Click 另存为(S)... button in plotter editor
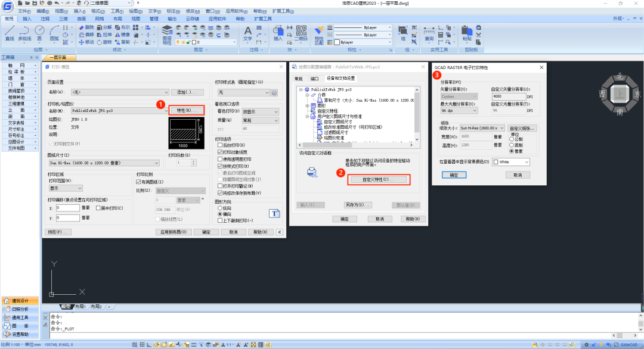 [357, 205]
